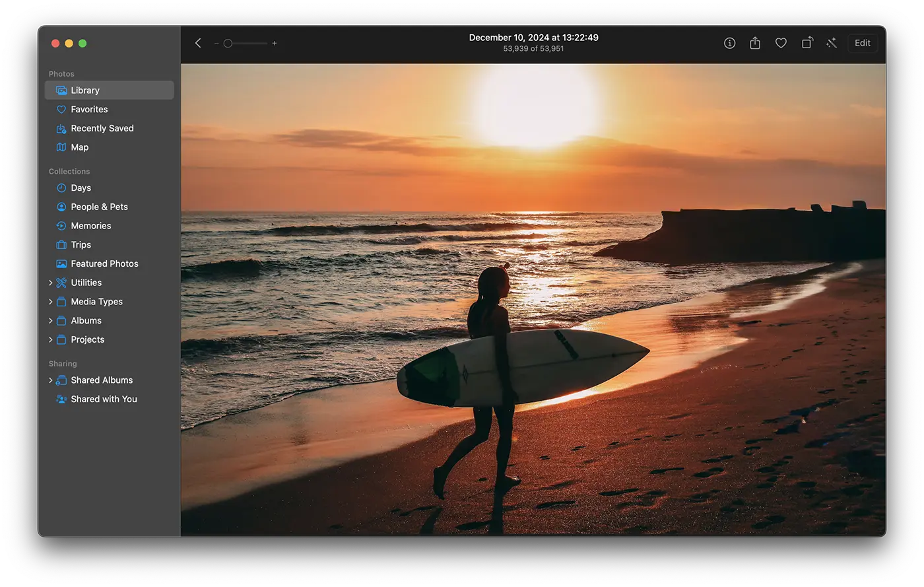The height and width of the screenshot is (587, 924).
Task: Select Library in the sidebar
Action: point(109,90)
